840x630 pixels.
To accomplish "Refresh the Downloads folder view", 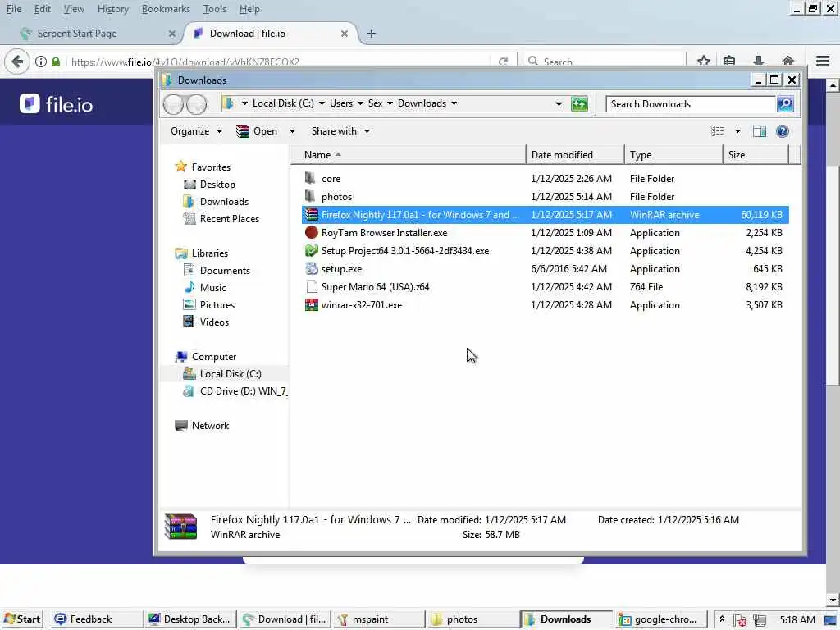I will coord(579,104).
